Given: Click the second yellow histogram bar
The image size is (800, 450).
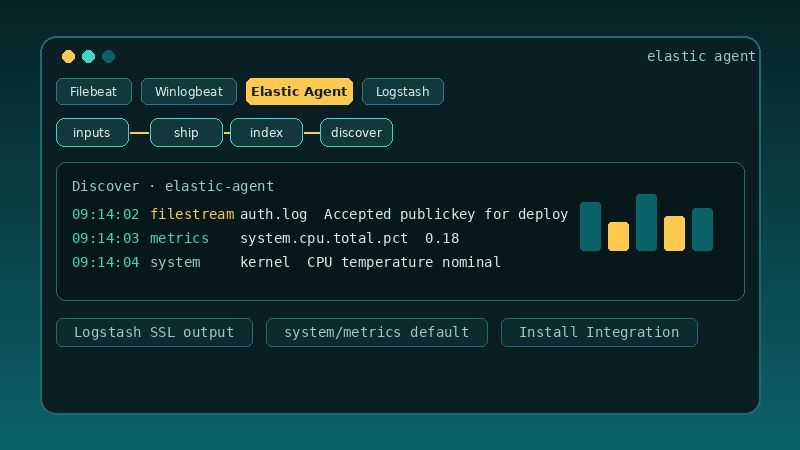Looking at the screenshot, I should 674,234.
